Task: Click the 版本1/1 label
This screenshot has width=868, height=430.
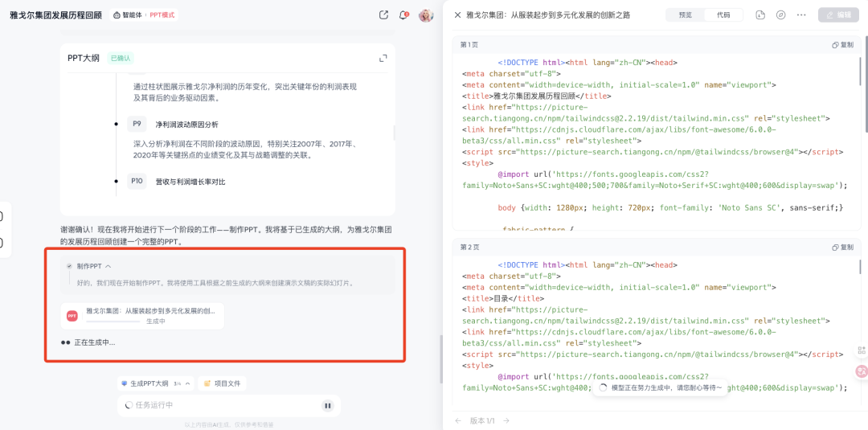Action: click(482, 420)
